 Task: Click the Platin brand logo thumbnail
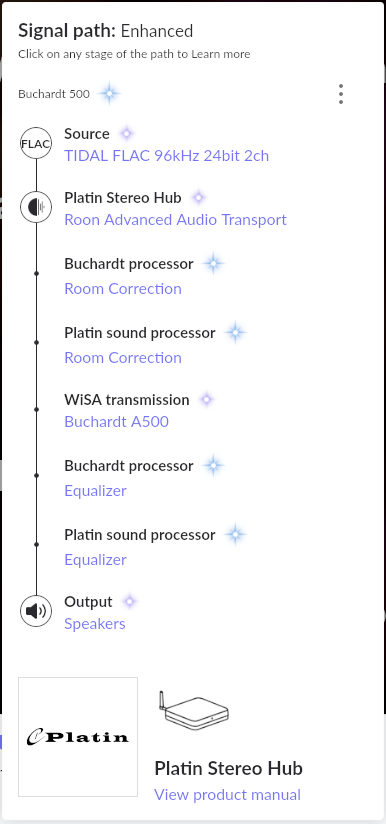click(78, 737)
